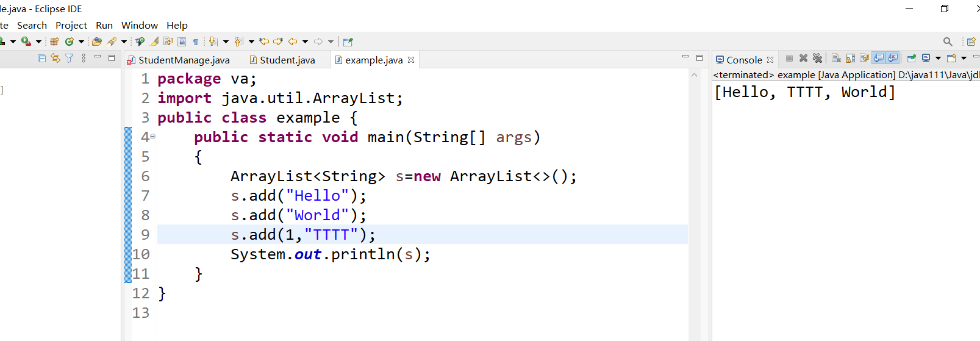This screenshot has width=980, height=341.
Task: Click the toolbar Search magnifier icon
Action: [x=948, y=41]
